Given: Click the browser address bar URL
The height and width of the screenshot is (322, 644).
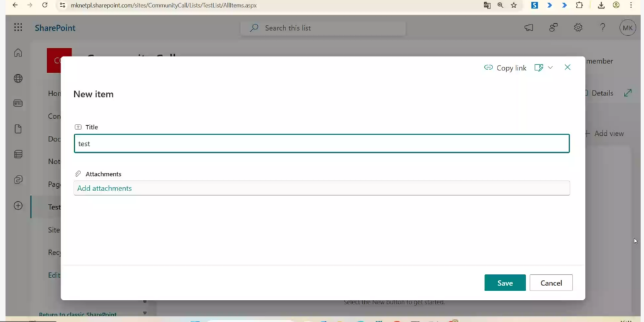Looking at the screenshot, I should (164, 5).
